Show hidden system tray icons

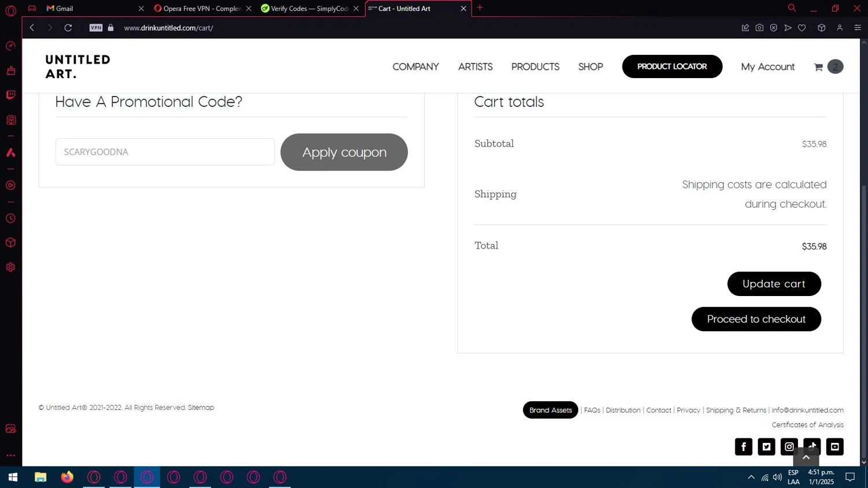click(751, 477)
